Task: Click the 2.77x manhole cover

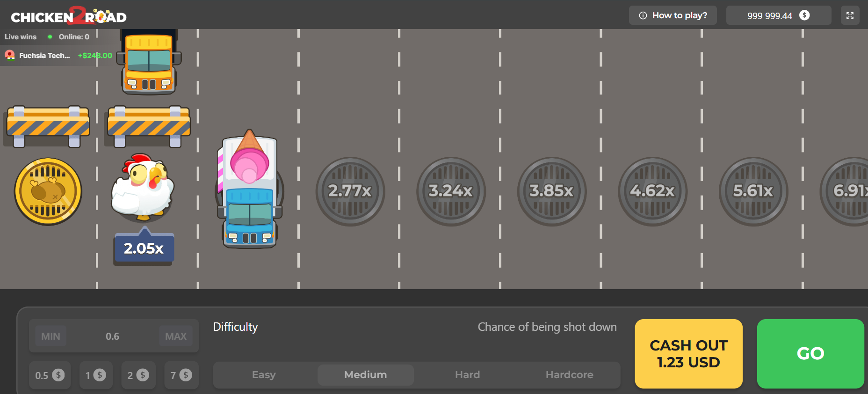Action: pyautogui.click(x=350, y=191)
